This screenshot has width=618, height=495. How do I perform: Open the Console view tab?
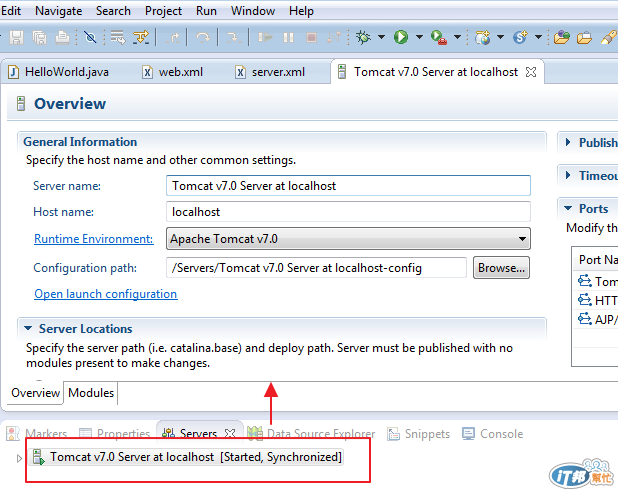tap(492, 434)
